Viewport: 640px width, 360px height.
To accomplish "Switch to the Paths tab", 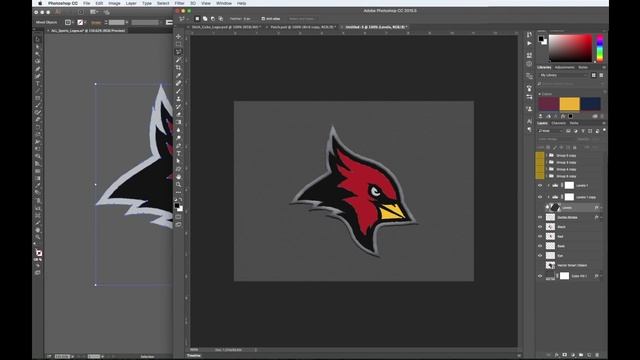I will 574,123.
